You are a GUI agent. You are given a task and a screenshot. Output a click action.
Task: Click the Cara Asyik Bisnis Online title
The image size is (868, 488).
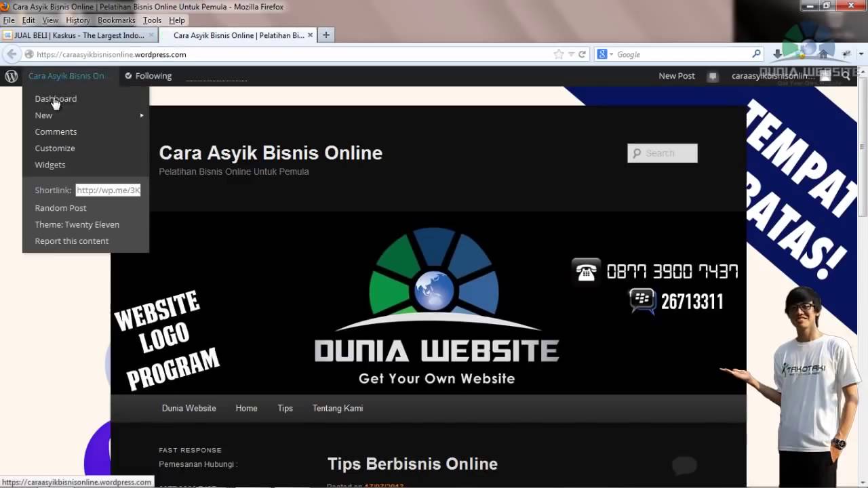click(x=271, y=153)
